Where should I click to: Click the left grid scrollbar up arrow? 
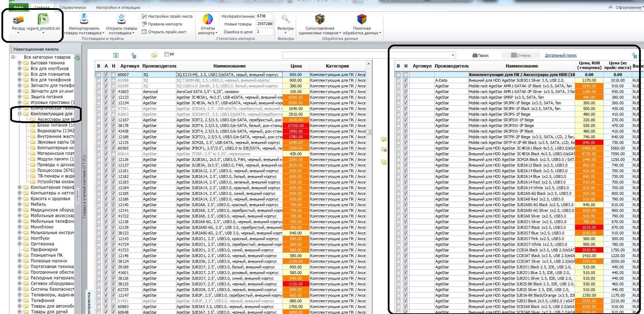click(368, 64)
